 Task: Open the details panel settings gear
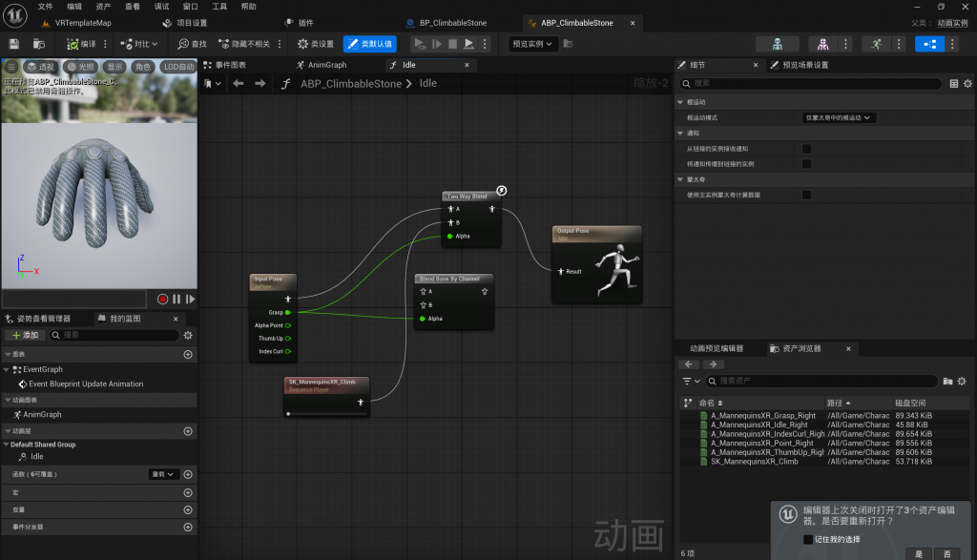click(x=967, y=84)
